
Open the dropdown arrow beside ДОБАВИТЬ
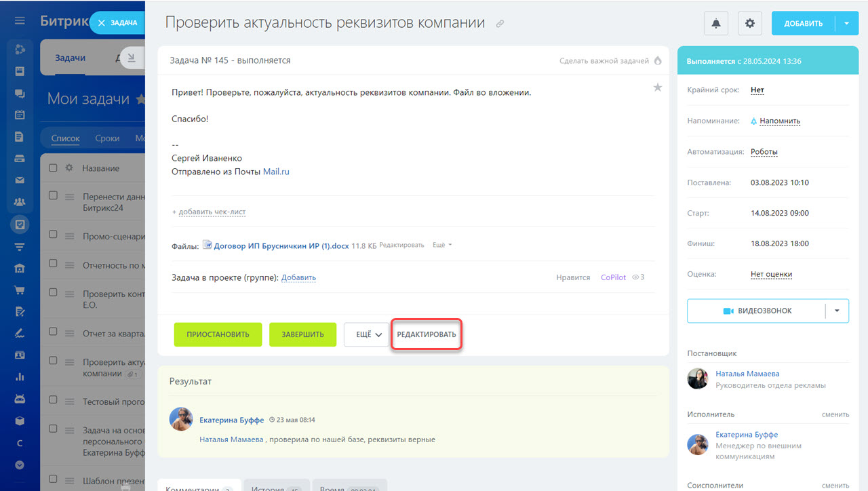point(846,23)
